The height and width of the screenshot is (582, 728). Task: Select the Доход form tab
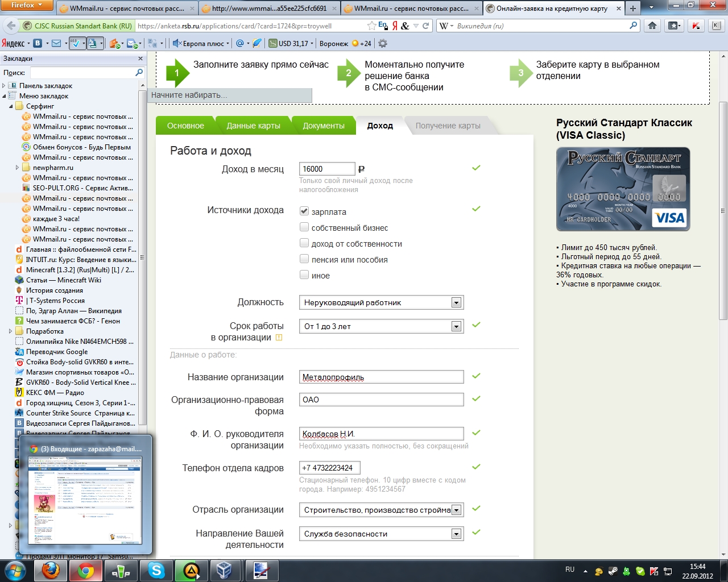tap(380, 126)
